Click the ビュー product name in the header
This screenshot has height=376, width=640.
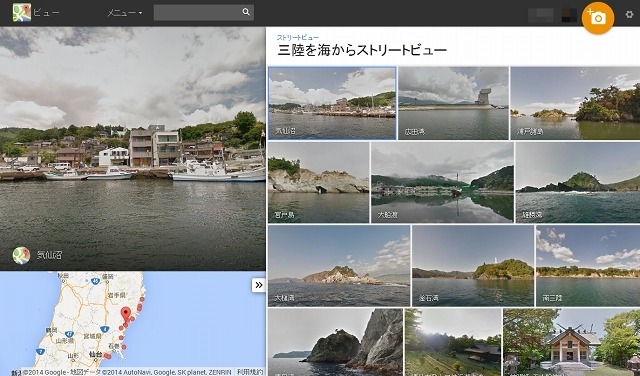[46, 13]
